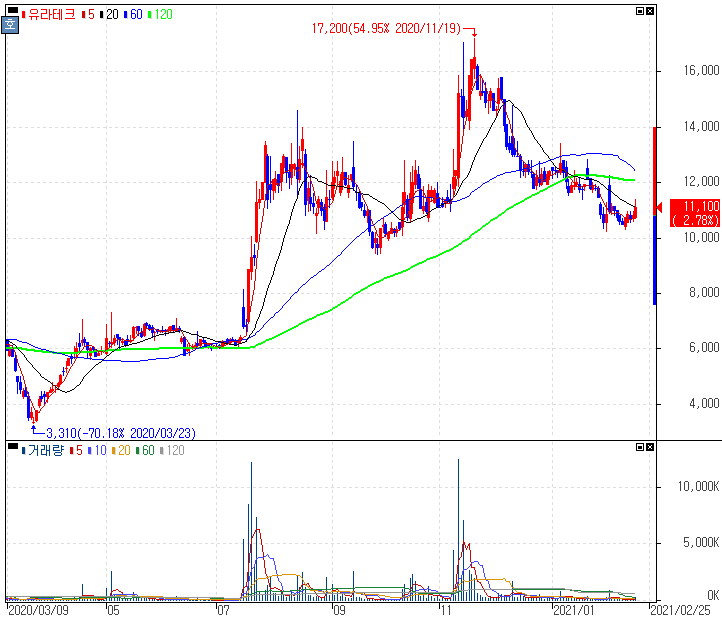Click the 0K volume axis label

click(x=713, y=595)
